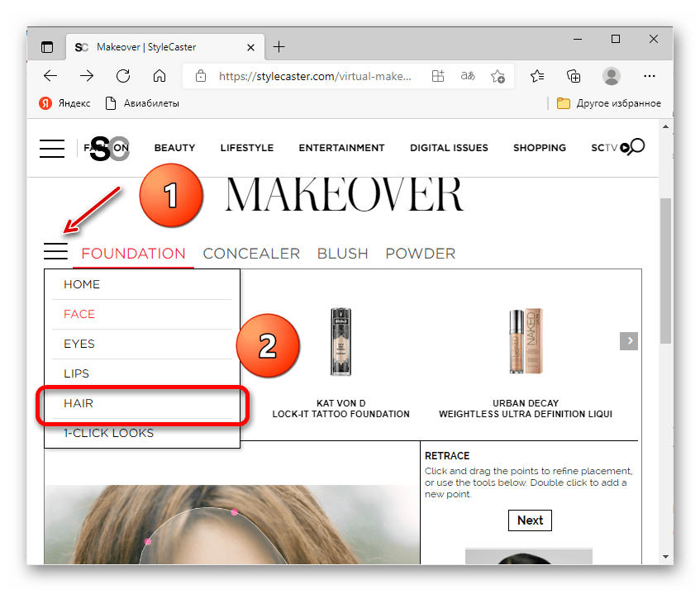Open the tab actions menu icon
This screenshot has width=700, height=613.
tap(47, 47)
